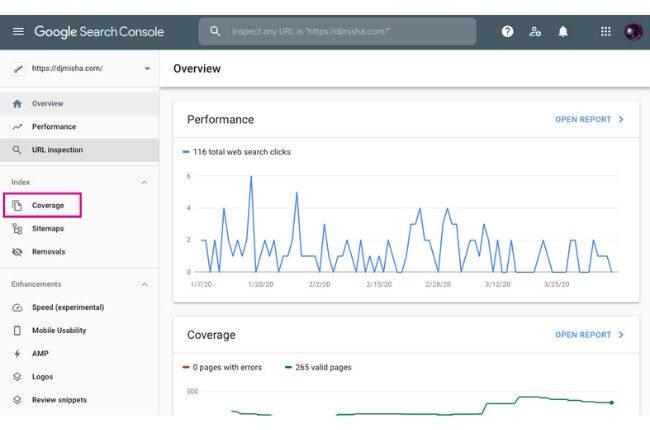Click the 1/20/20 chart date label

[260, 284]
